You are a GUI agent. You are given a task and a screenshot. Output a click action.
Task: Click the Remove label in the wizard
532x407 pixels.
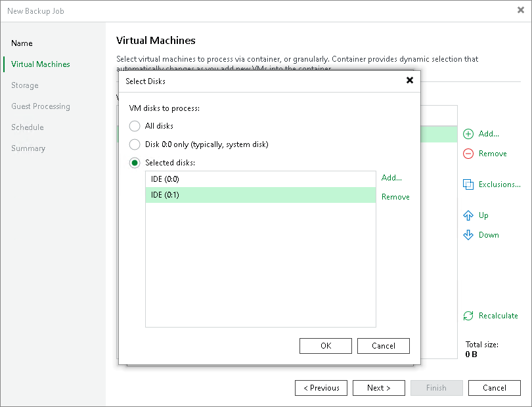coord(493,154)
